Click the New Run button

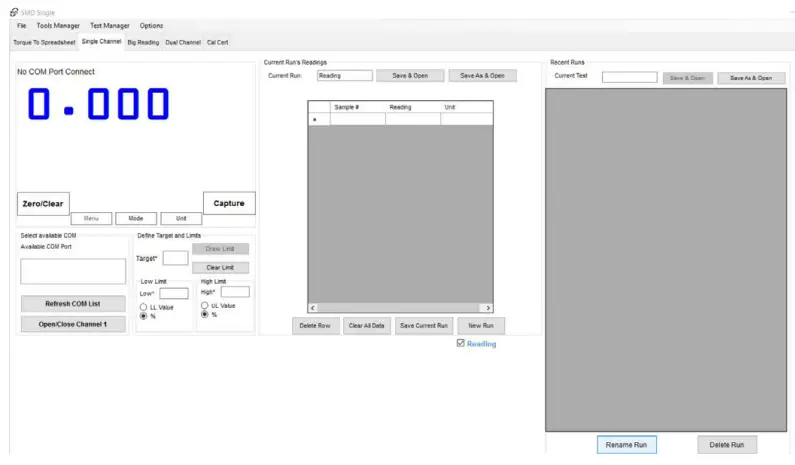coord(481,326)
